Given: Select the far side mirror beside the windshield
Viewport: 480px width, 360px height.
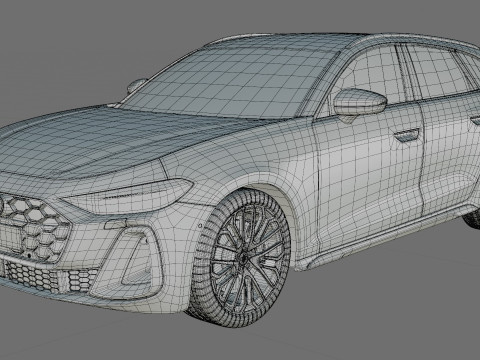Looking at the screenshot, I should 136,85.
